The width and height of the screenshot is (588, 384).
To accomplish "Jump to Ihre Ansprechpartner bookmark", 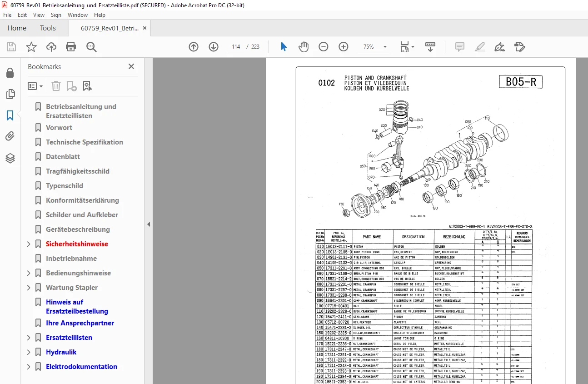I will [80, 323].
